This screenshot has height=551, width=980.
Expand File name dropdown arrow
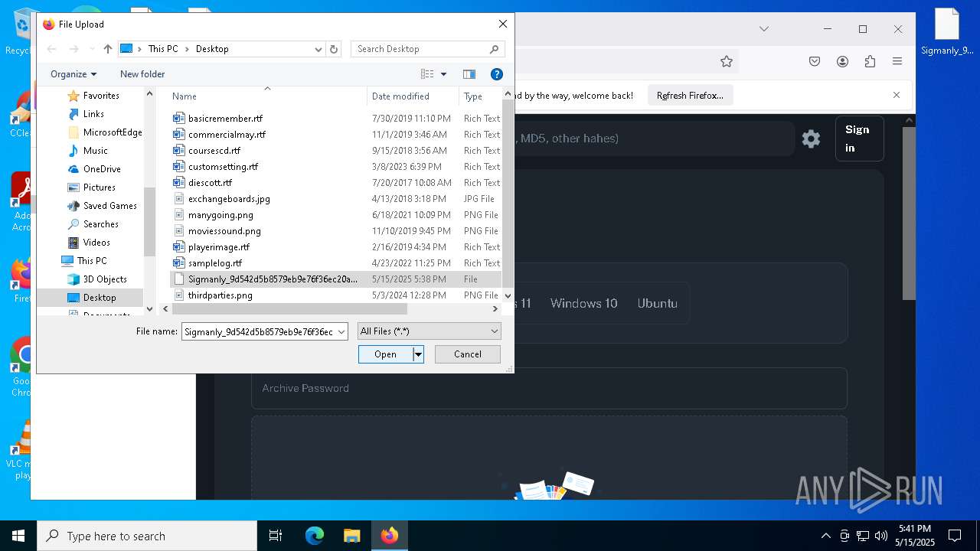[341, 331]
